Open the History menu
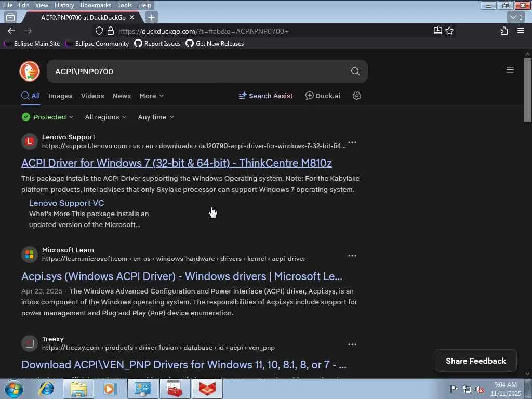This screenshot has width=532, height=399. click(64, 5)
